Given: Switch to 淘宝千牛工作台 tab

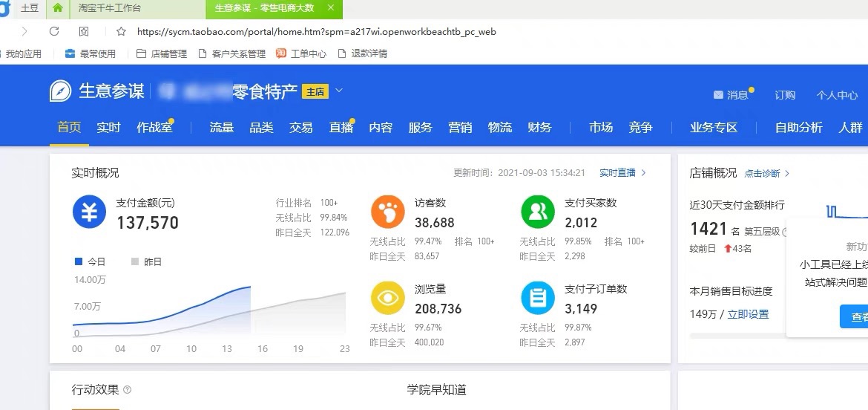Looking at the screenshot, I should click(x=110, y=8).
